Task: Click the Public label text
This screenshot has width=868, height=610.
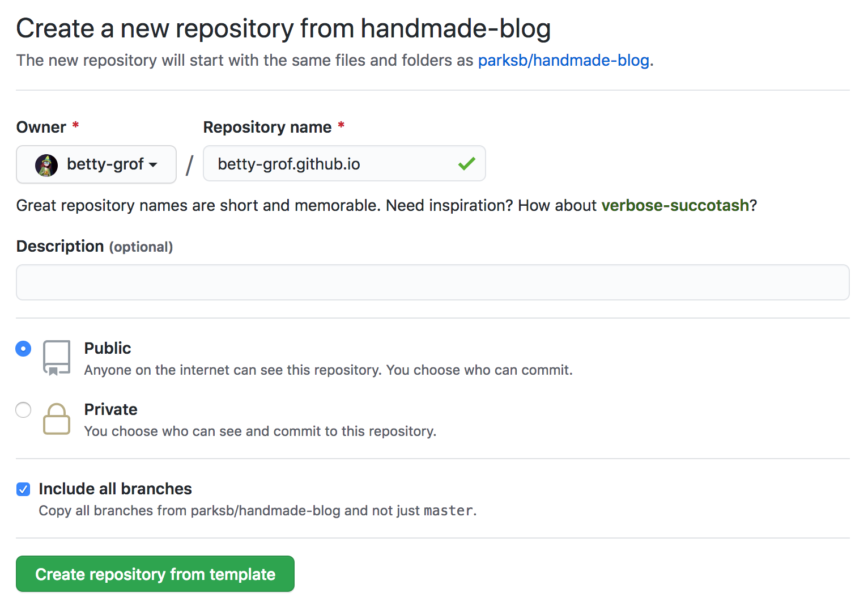Action: click(108, 348)
